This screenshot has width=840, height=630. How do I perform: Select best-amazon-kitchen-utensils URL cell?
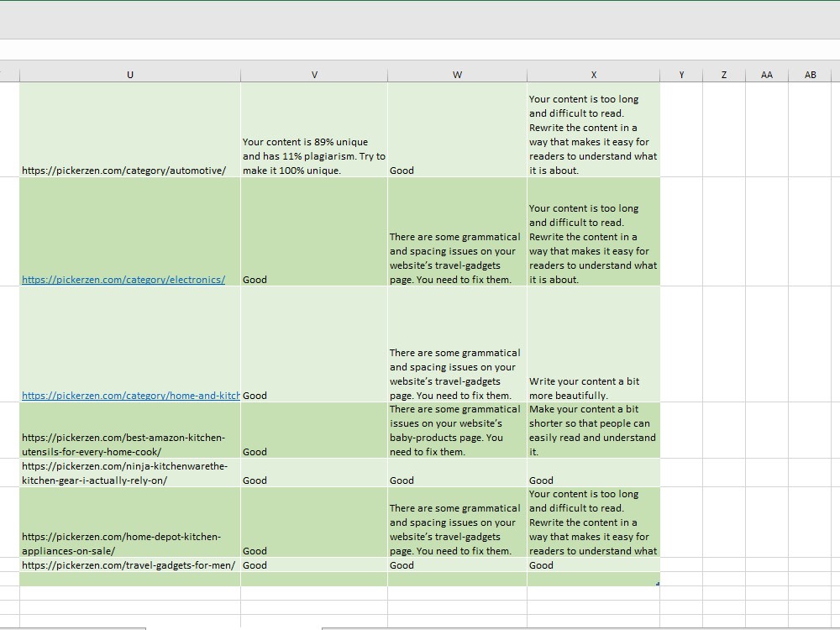130,430
